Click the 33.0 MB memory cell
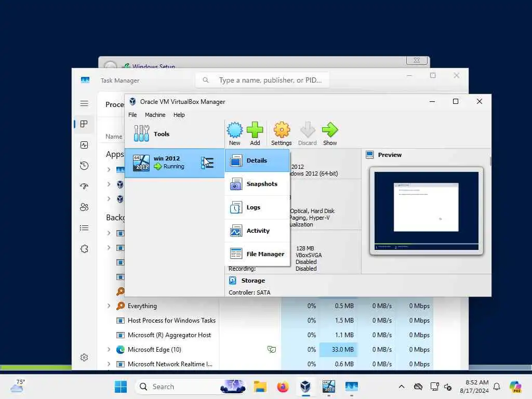This screenshot has height=399, width=532. [x=338, y=350]
